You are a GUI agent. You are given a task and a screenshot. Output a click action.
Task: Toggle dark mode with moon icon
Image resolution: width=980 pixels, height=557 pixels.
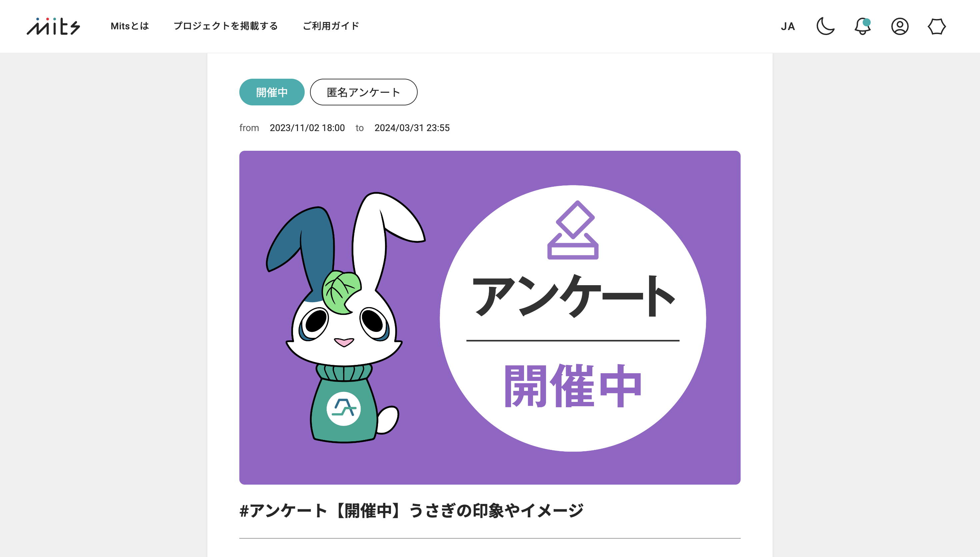[825, 26]
